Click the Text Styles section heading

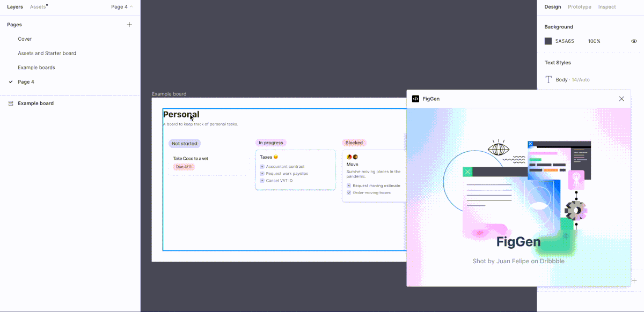pos(558,63)
